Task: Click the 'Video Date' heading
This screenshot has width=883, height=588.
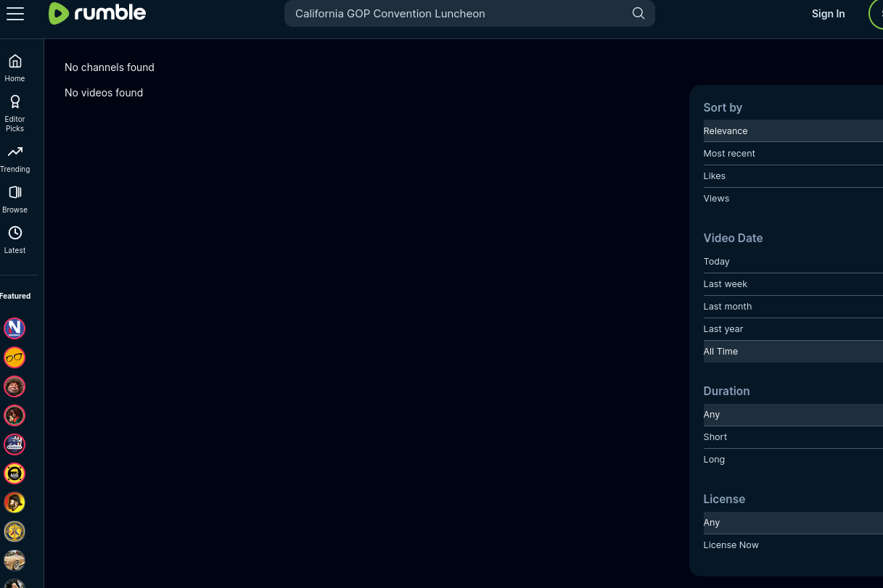Action: click(x=733, y=238)
